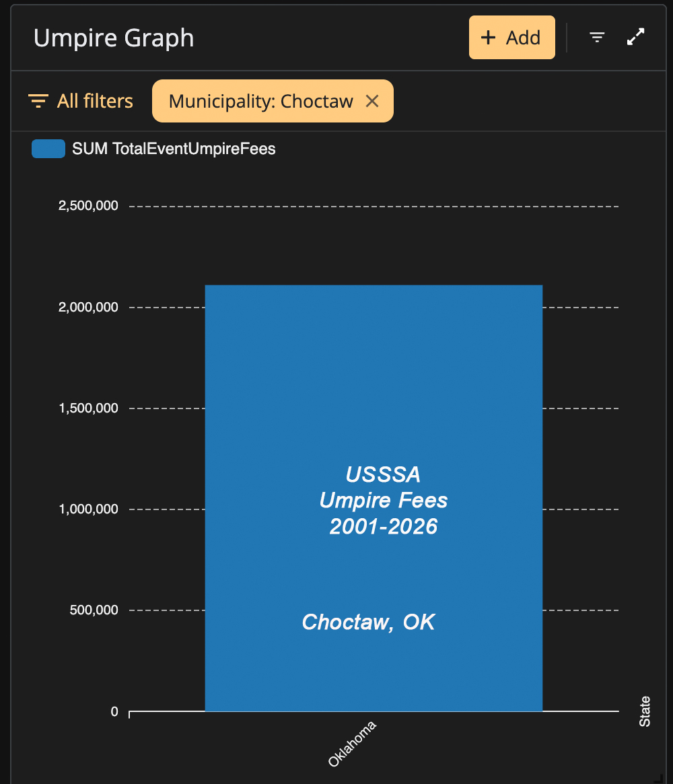Screen dimensions: 673x784
Task: Remove the Municipality: Choctaw filter
Action: [372, 101]
